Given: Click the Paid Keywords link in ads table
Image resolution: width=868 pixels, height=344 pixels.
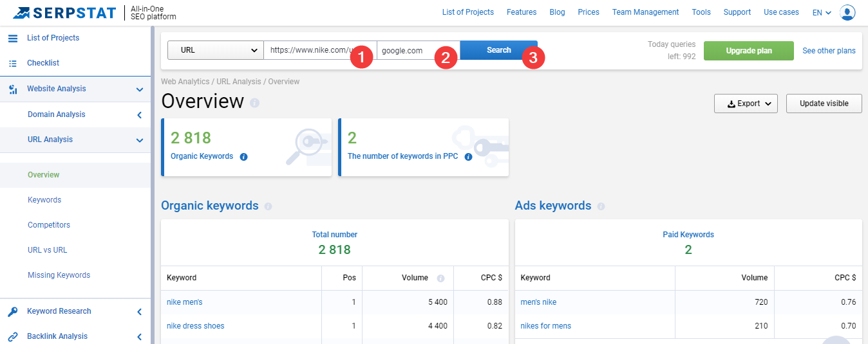Looking at the screenshot, I should point(688,235).
